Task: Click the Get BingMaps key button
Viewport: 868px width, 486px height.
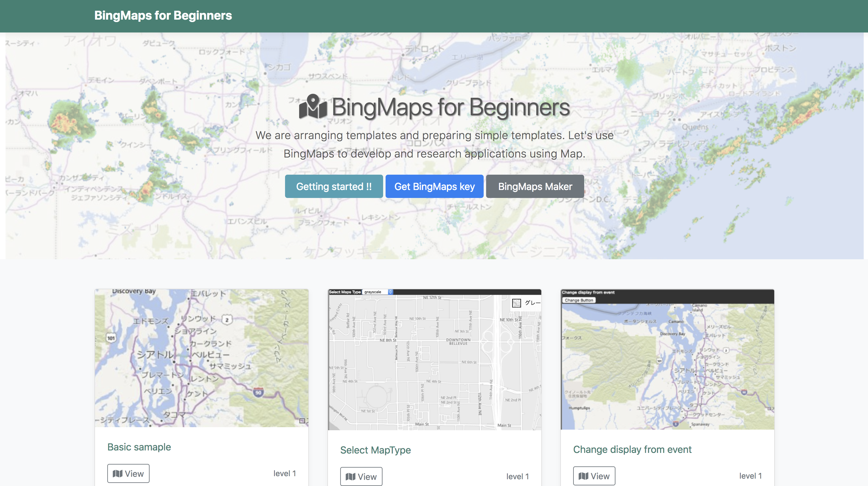Action: point(434,186)
